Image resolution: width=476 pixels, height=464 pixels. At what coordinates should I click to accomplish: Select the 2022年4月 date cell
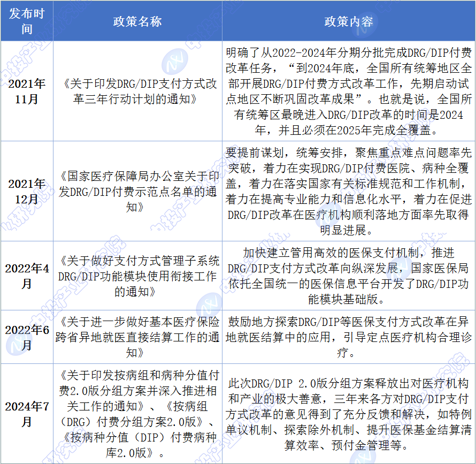point(27,276)
